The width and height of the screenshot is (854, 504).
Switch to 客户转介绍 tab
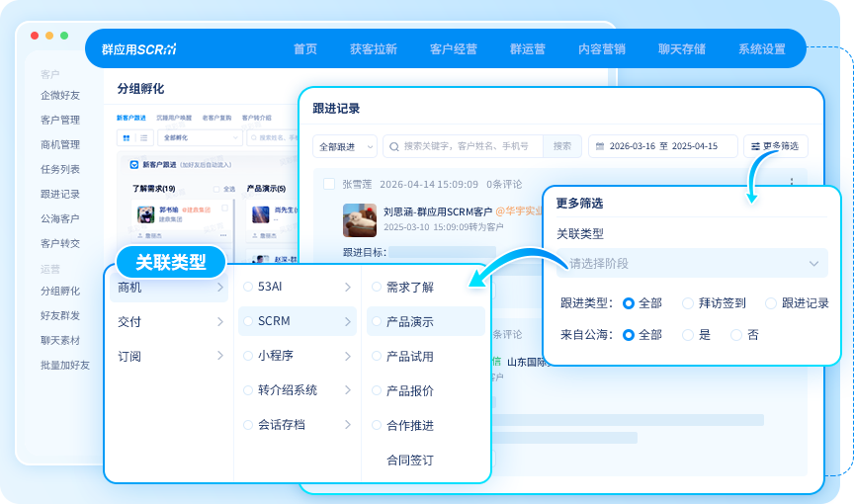(257, 118)
